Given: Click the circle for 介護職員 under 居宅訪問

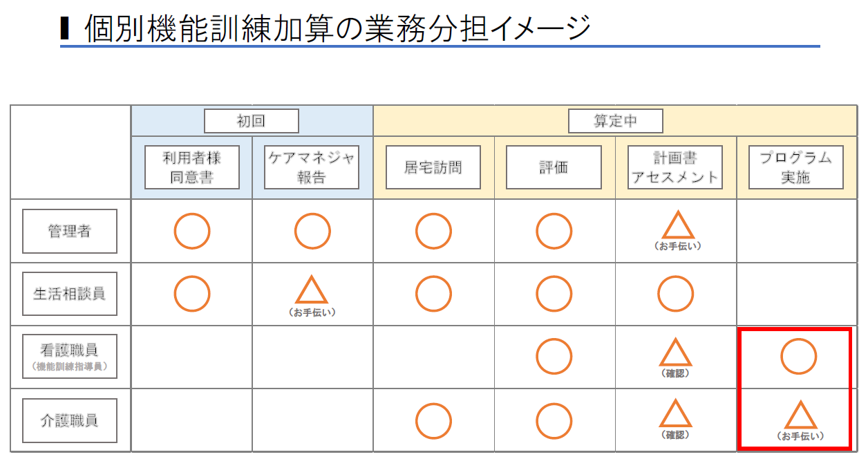Looking at the screenshot, I should (433, 420).
